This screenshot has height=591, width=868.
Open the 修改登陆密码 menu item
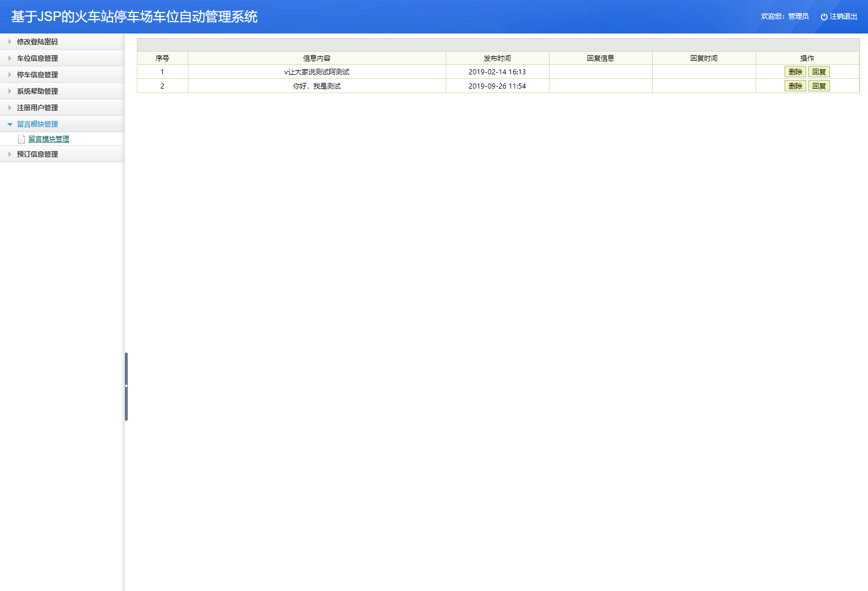pyautogui.click(x=37, y=41)
